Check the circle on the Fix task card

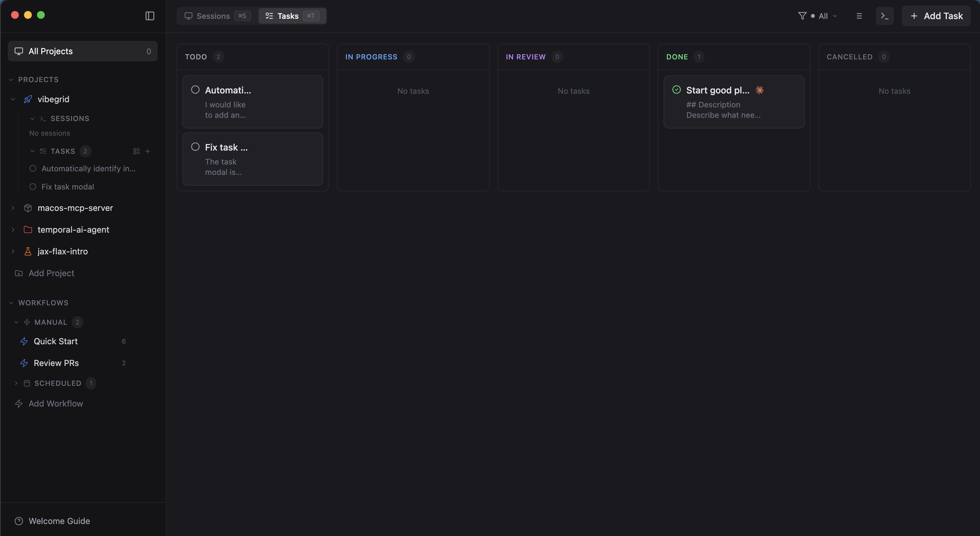click(195, 146)
